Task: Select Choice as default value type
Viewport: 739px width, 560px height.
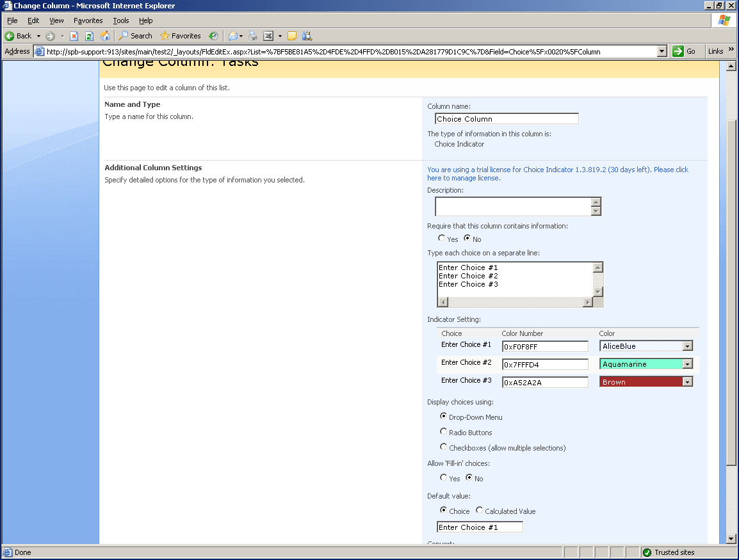Action: (x=444, y=510)
